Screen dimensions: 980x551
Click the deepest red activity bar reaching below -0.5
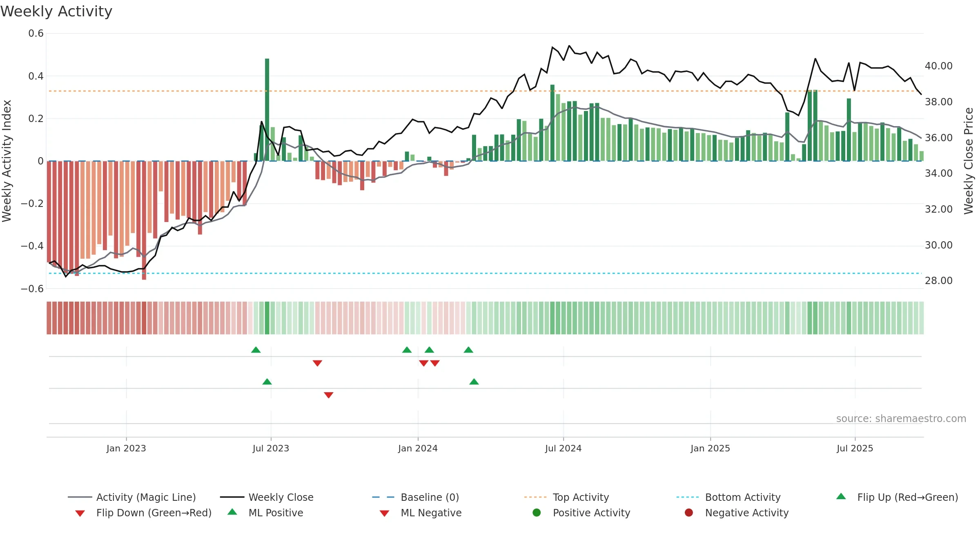click(144, 220)
